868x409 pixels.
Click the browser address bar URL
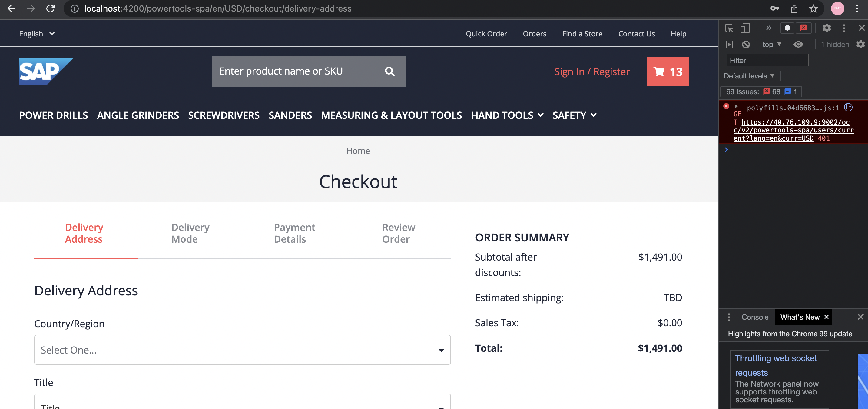point(218,9)
